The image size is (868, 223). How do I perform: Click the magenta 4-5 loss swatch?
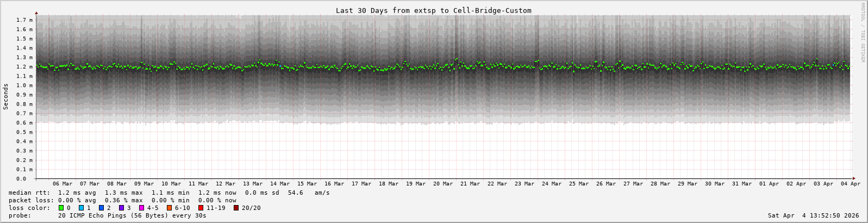141,208
